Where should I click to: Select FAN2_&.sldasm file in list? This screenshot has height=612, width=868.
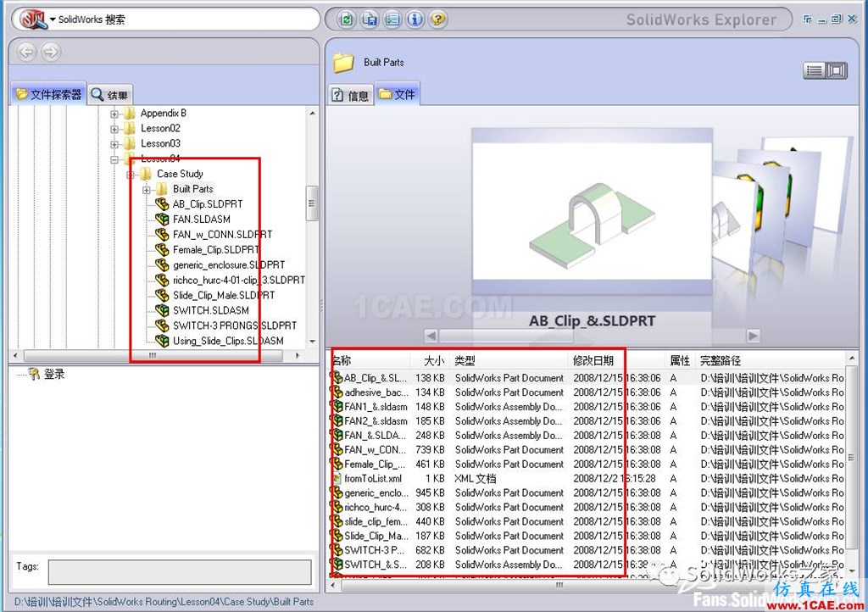pyautogui.click(x=376, y=421)
